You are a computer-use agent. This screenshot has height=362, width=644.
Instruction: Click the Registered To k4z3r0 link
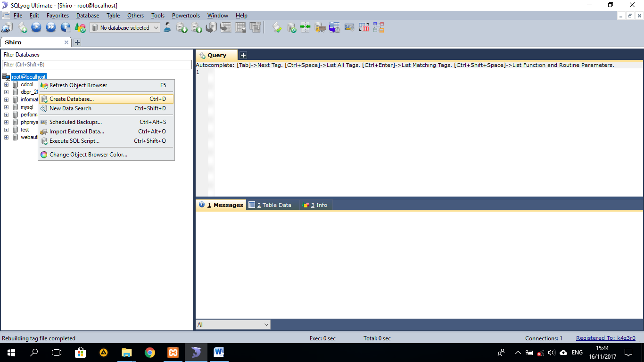[606, 338]
